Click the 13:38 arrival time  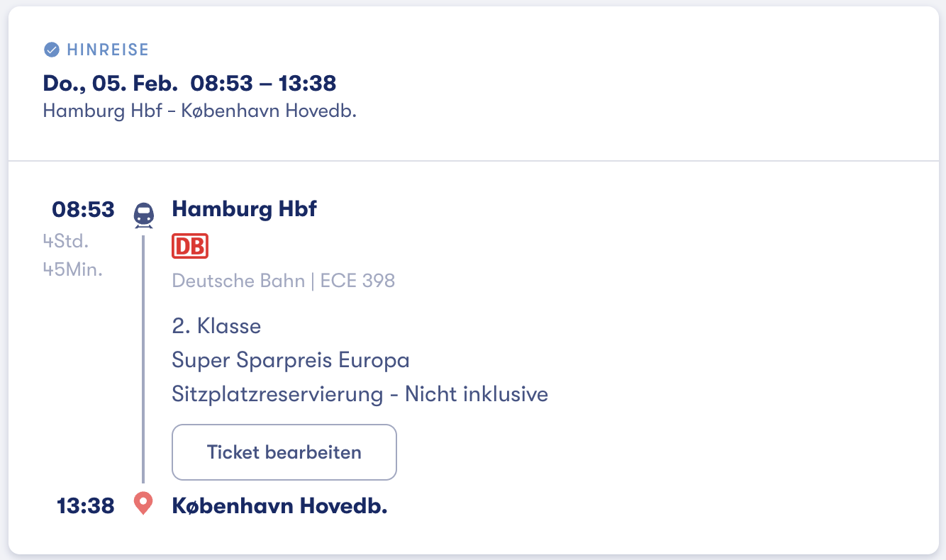coord(86,506)
